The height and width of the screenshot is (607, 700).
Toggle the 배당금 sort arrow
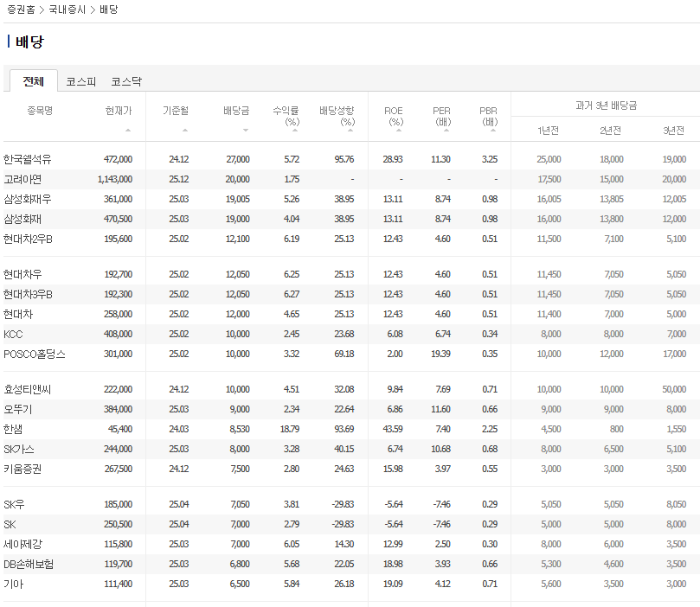click(x=246, y=131)
